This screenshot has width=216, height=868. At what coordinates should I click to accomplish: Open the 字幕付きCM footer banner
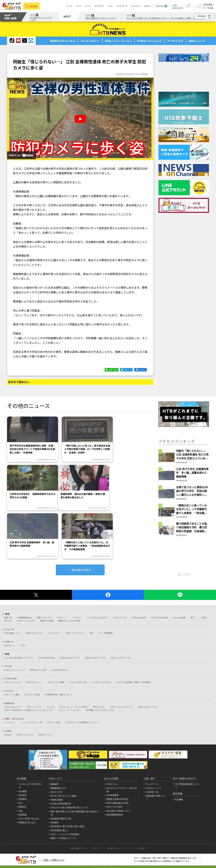tap(48, 760)
